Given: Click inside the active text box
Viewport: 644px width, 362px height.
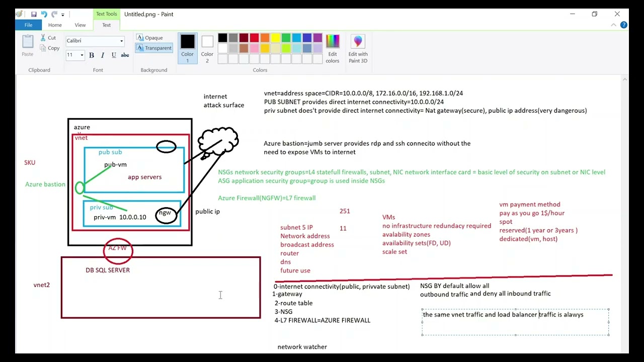Looking at the screenshot, I should 515,322.
